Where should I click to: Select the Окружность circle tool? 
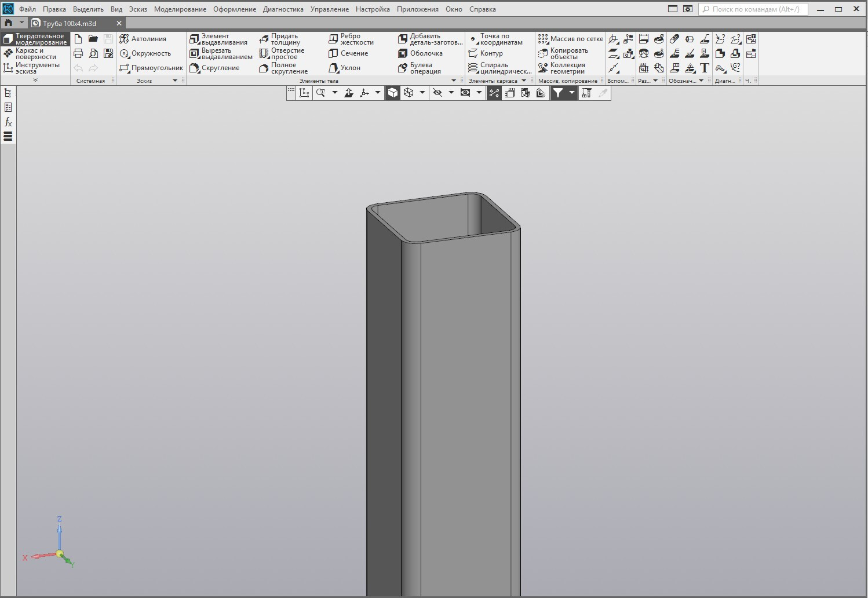pos(145,53)
